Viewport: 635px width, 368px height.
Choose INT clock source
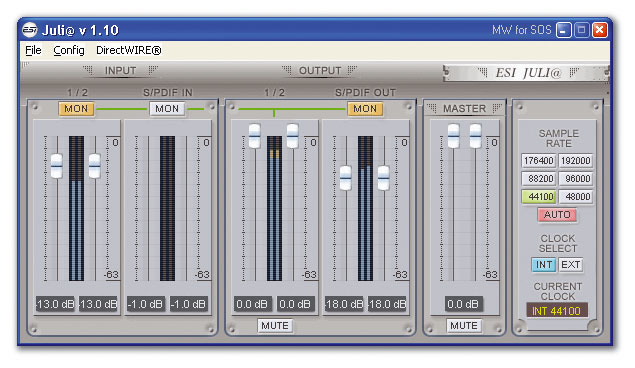click(x=543, y=265)
